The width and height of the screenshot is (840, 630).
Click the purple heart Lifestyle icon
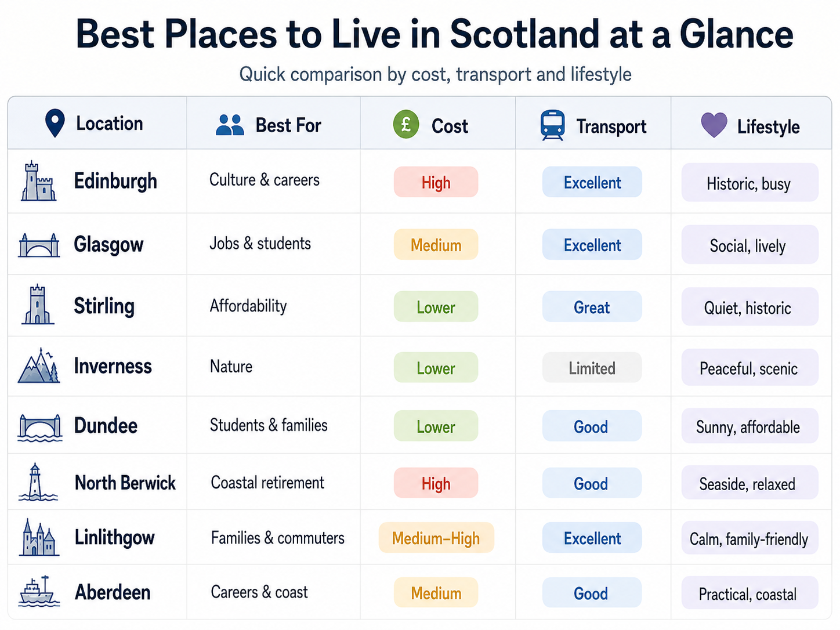pos(714,125)
